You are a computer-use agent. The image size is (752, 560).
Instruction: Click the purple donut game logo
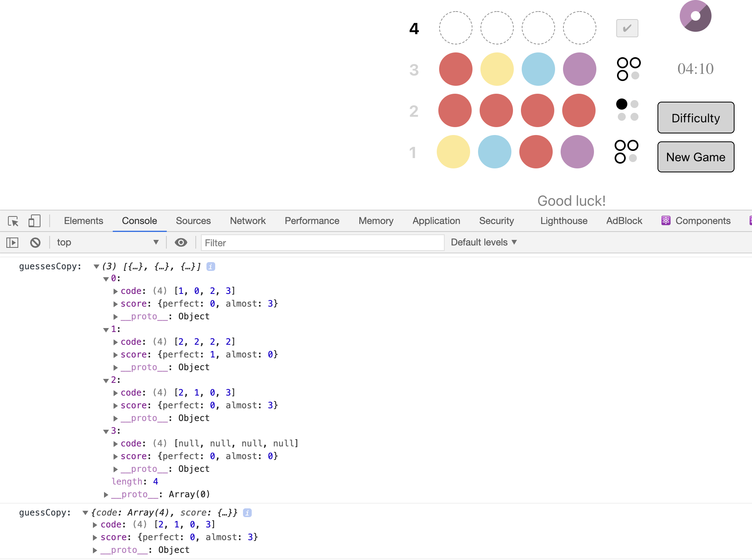(x=695, y=16)
